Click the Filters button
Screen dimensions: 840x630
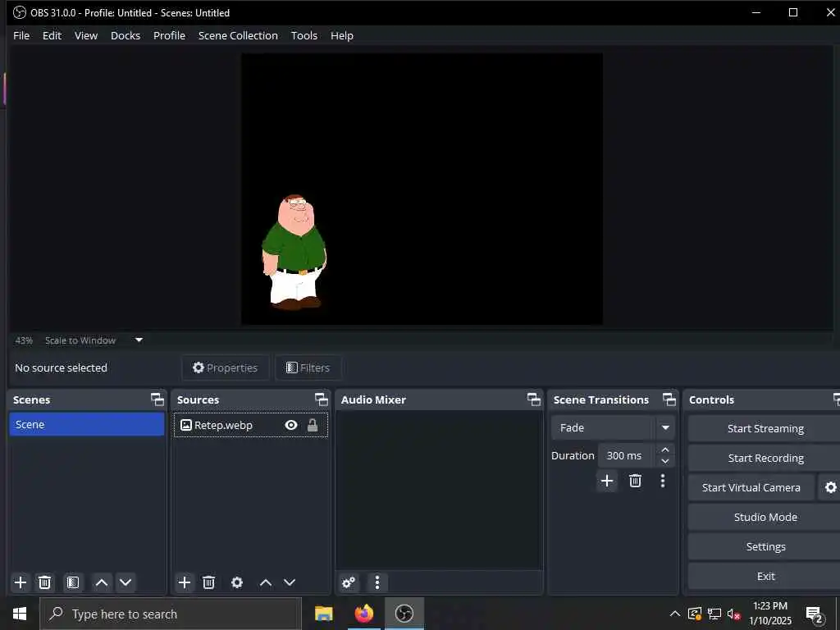coord(308,367)
